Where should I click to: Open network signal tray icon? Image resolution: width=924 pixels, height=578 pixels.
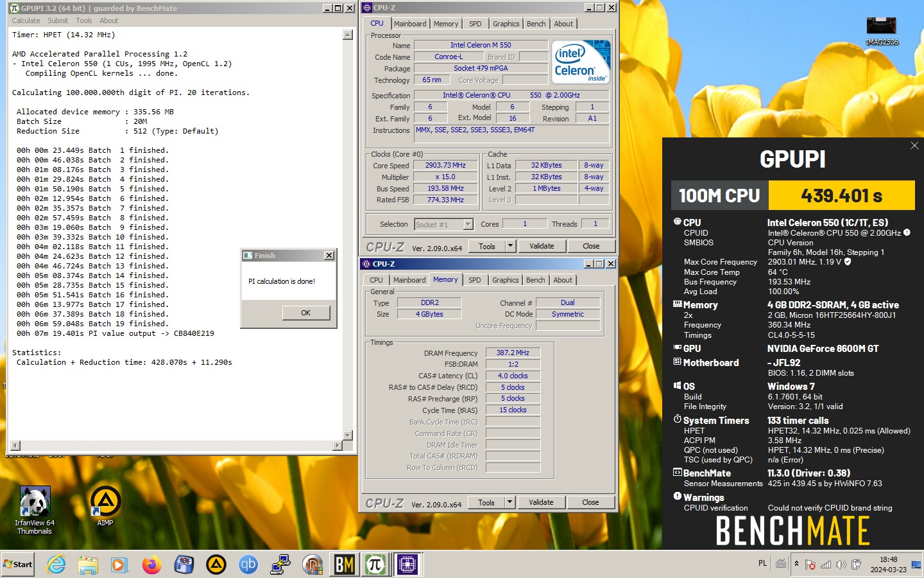(826, 565)
